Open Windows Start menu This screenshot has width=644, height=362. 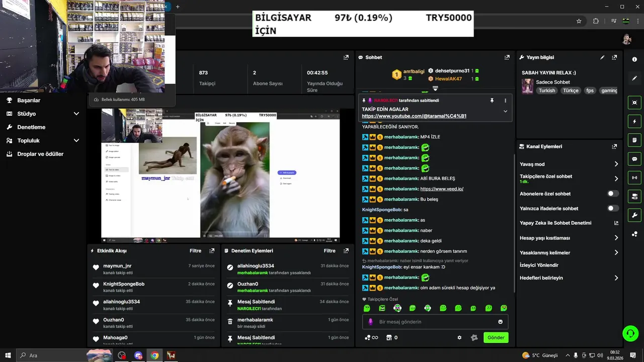click(x=8, y=355)
